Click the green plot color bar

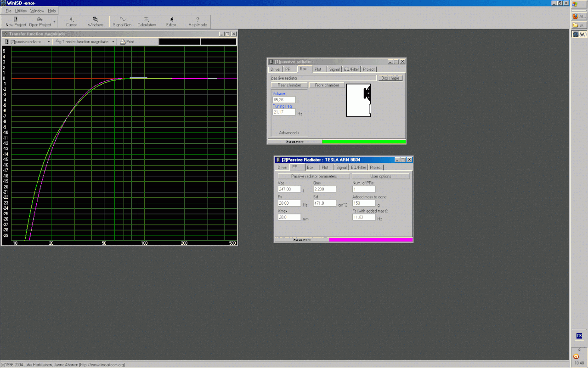point(364,142)
